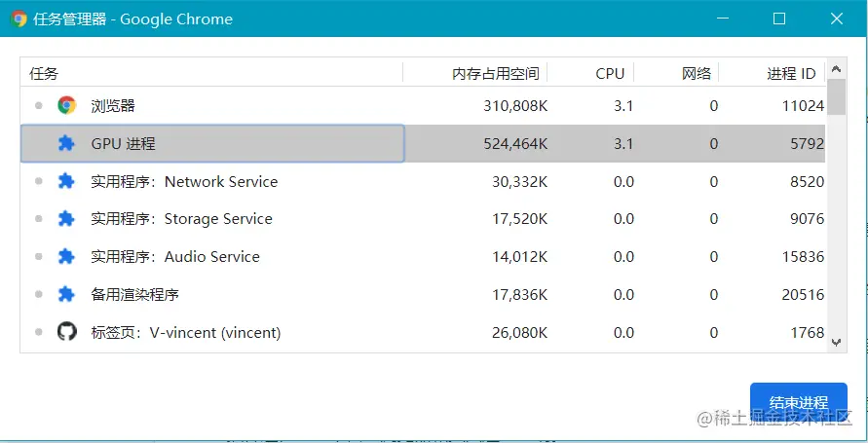Screen dimensions: 868x443
Task: Click the Chrome icon in the browser row
Action: [x=66, y=106]
